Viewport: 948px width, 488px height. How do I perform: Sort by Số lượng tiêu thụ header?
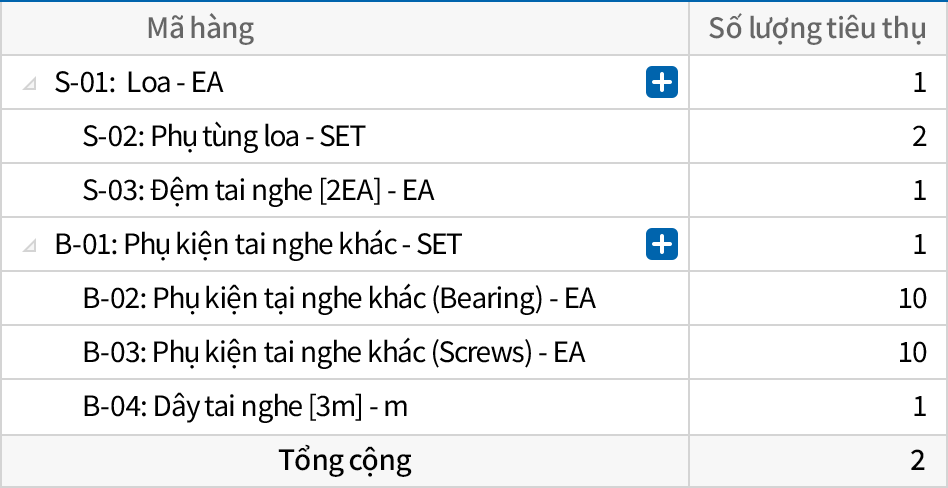[x=817, y=28]
